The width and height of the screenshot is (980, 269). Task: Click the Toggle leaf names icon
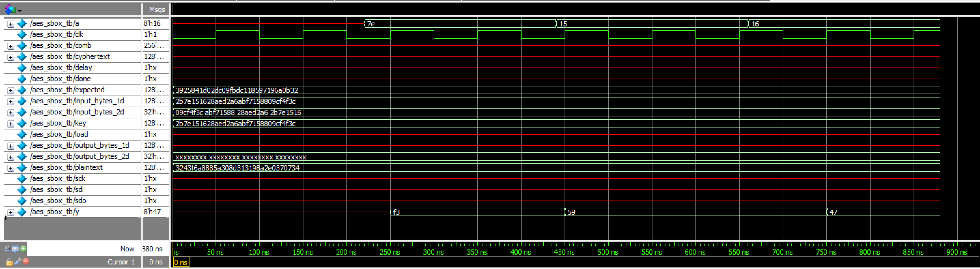(7, 249)
